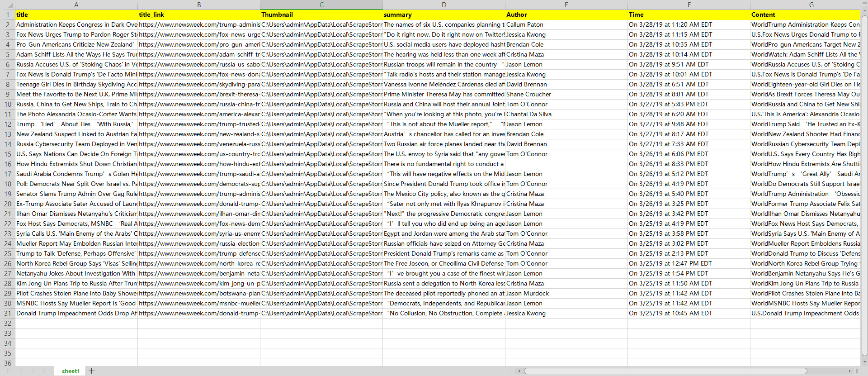Select the 'title_link' header cell
This screenshot has height=376, width=868.
point(199,14)
